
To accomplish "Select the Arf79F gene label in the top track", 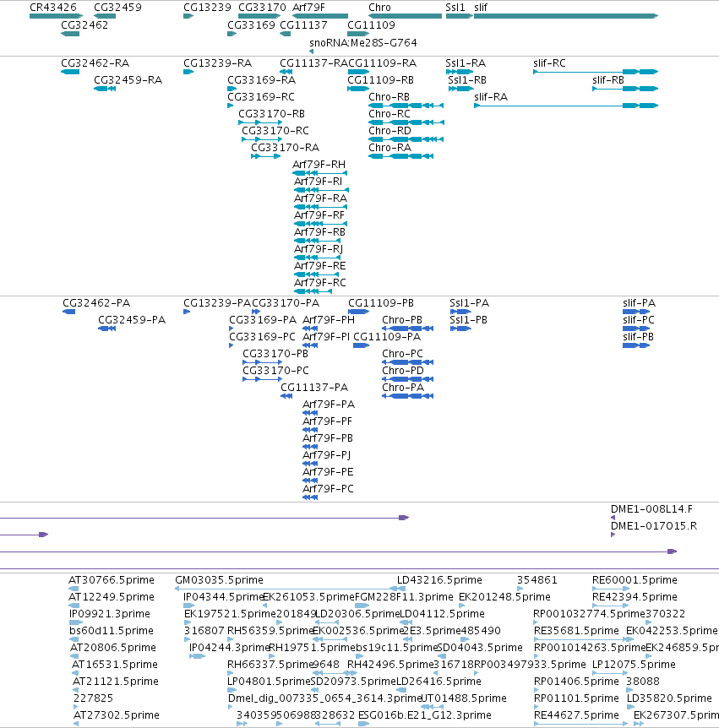I will point(308,8).
